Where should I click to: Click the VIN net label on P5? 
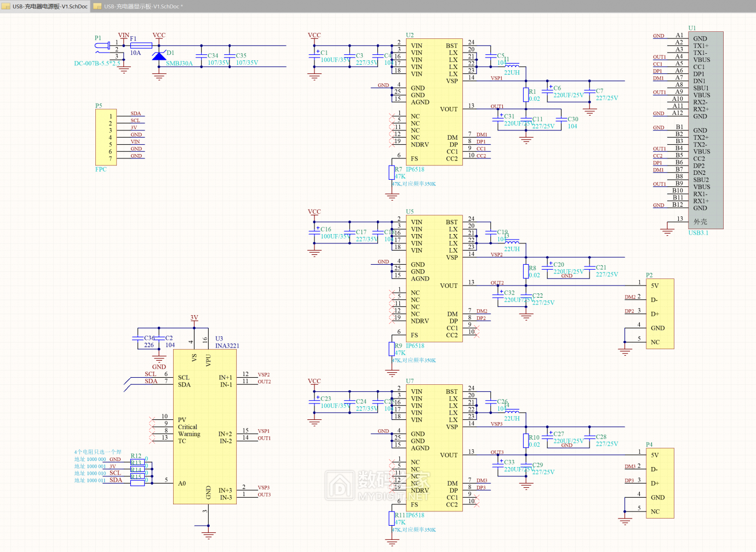[135, 141]
